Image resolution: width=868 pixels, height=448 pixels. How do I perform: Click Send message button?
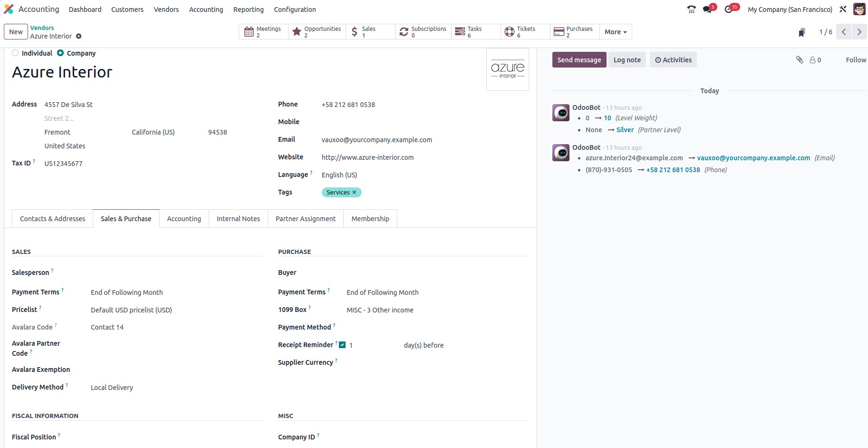[x=579, y=60]
